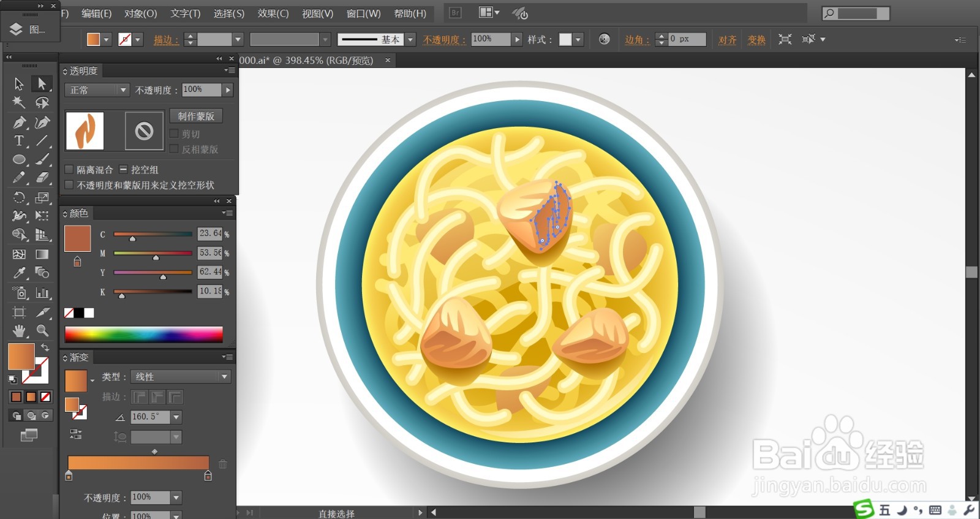Viewport: 980px width, 519px height.
Task: Select the Paintbrush tool
Action: tap(42, 159)
